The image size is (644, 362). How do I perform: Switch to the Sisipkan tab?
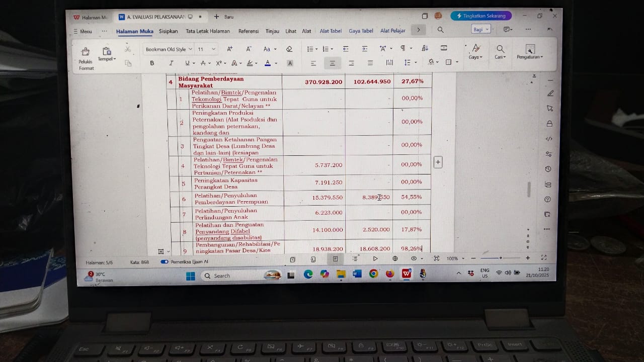tap(169, 31)
